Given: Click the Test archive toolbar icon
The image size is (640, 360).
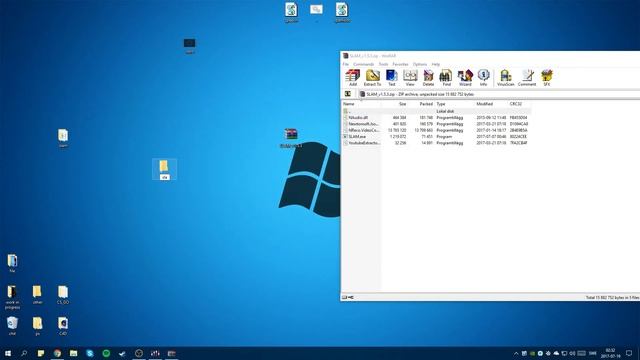Looking at the screenshot, I should pos(391,78).
